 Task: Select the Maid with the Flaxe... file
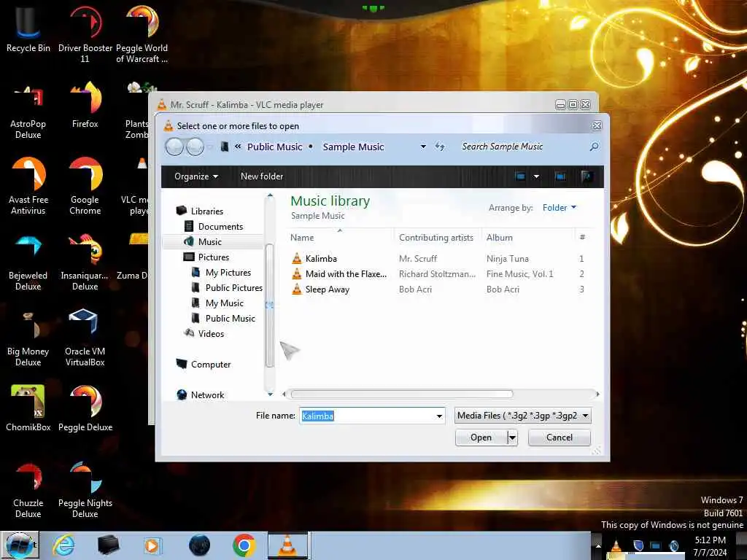pyautogui.click(x=345, y=274)
